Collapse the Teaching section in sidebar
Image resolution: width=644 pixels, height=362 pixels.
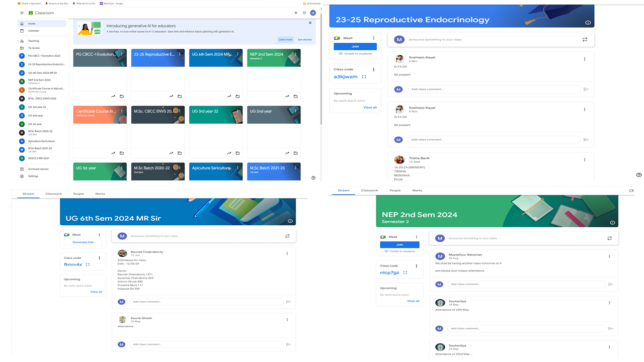(18, 41)
